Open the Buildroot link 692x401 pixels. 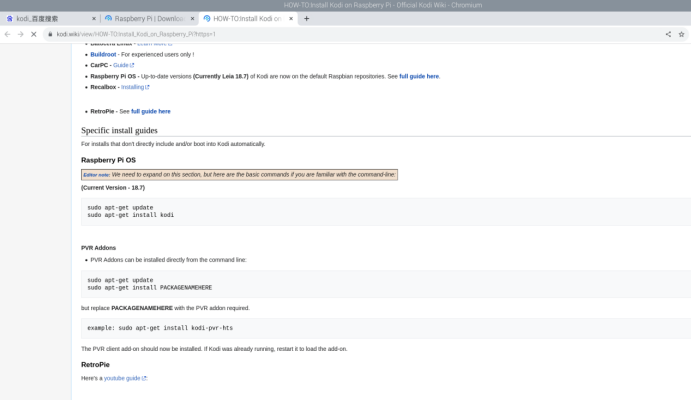[103, 55]
